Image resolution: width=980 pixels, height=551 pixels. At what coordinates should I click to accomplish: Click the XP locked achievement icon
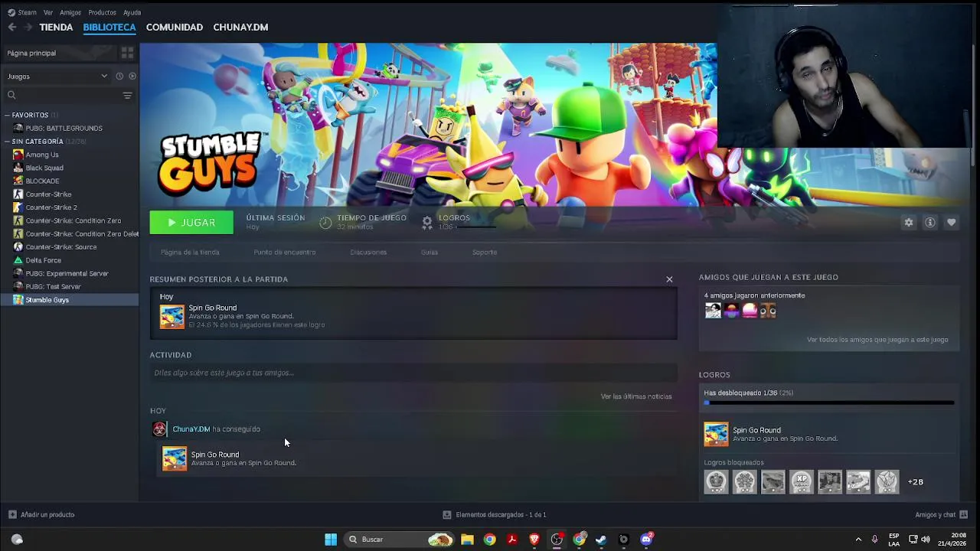tap(802, 481)
